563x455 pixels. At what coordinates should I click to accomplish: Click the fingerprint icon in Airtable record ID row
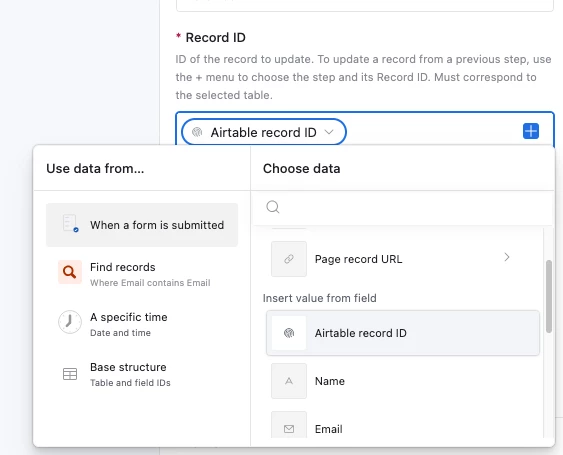click(x=289, y=333)
